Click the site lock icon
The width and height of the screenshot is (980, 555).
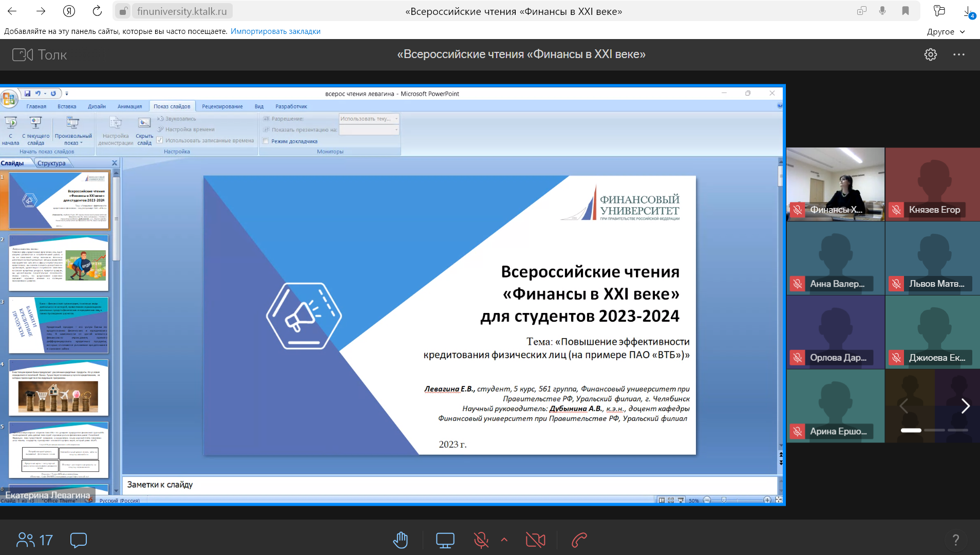click(x=123, y=11)
